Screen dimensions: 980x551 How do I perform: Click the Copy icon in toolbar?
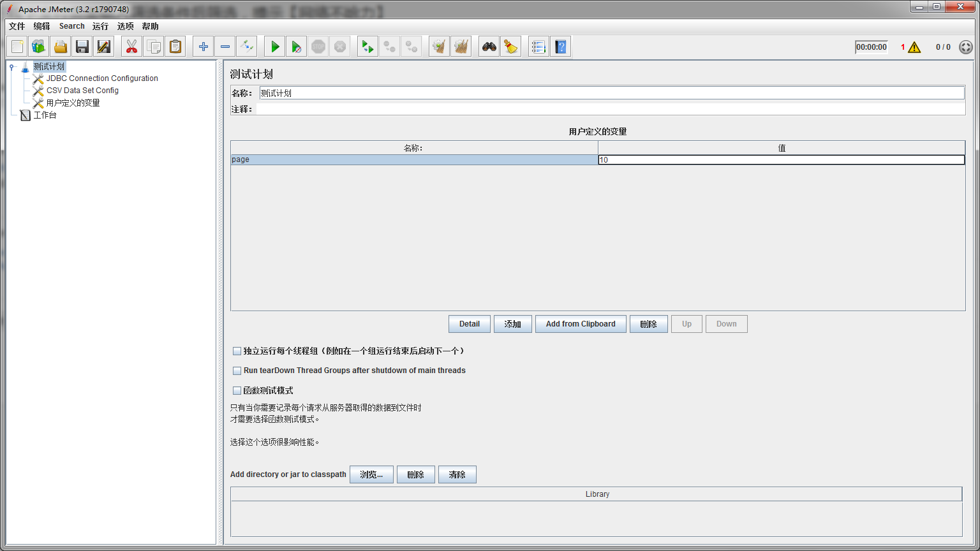pyautogui.click(x=153, y=47)
